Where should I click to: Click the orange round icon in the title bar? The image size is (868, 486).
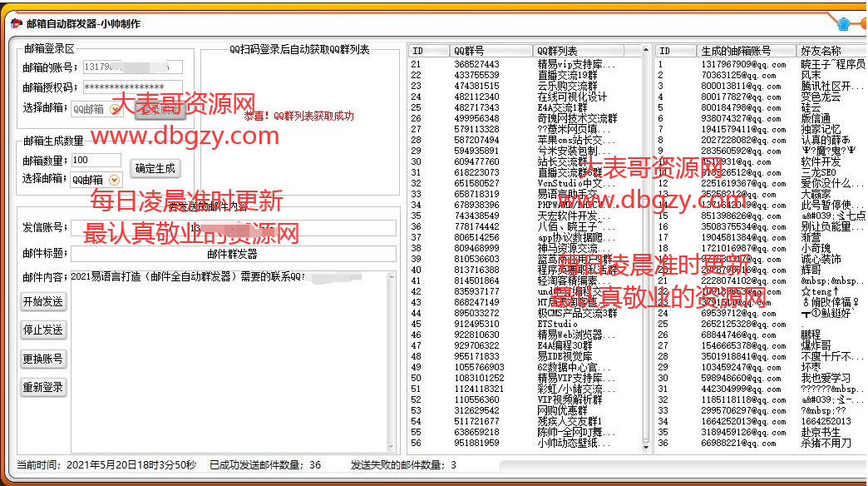pos(864,24)
